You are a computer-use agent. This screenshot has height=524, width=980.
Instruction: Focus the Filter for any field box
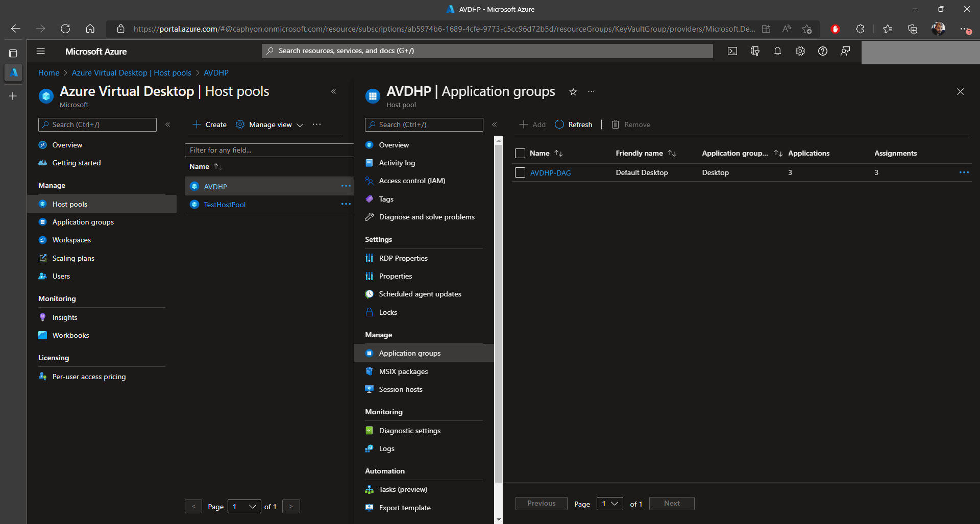pyautogui.click(x=269, y=150)
